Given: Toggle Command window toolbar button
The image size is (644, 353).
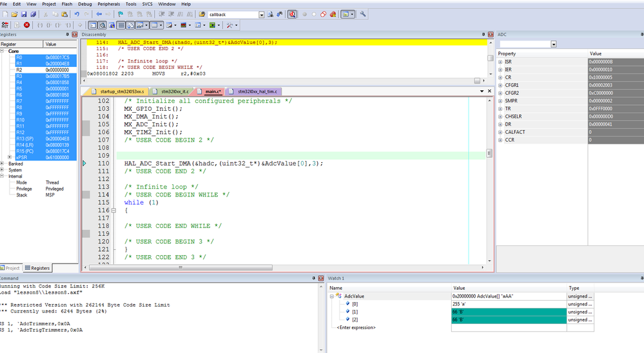Looking at the screenshot, I should click(x=93, y=25).
